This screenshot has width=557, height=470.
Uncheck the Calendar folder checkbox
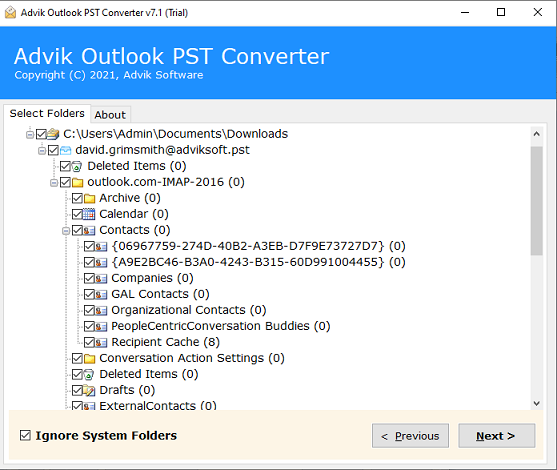(x=77, y=214)
